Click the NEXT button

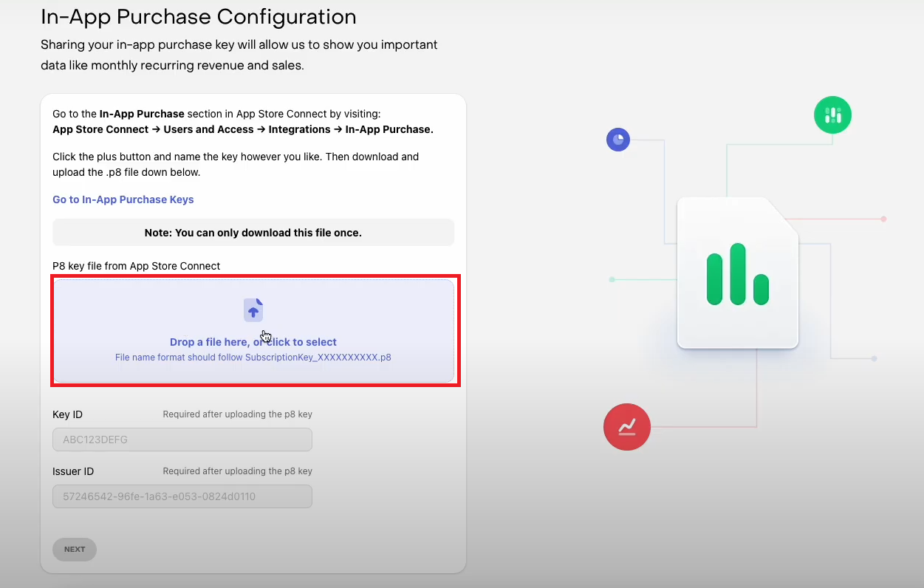click(x=75, y=550)
